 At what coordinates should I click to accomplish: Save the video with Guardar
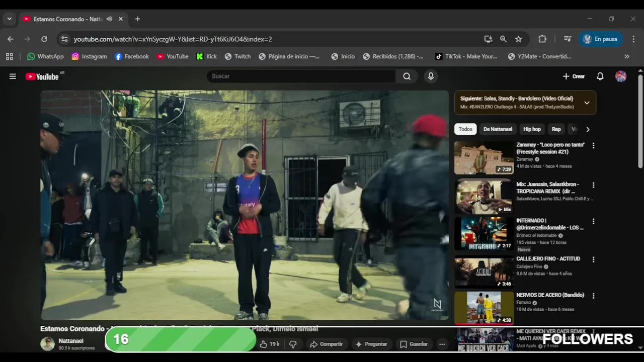(x=413, y=344)
